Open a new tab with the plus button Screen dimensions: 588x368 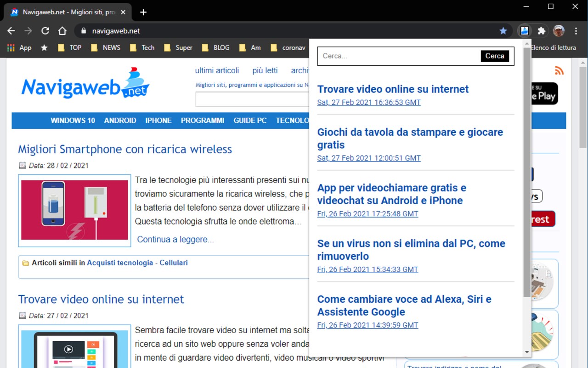(143, 12)
